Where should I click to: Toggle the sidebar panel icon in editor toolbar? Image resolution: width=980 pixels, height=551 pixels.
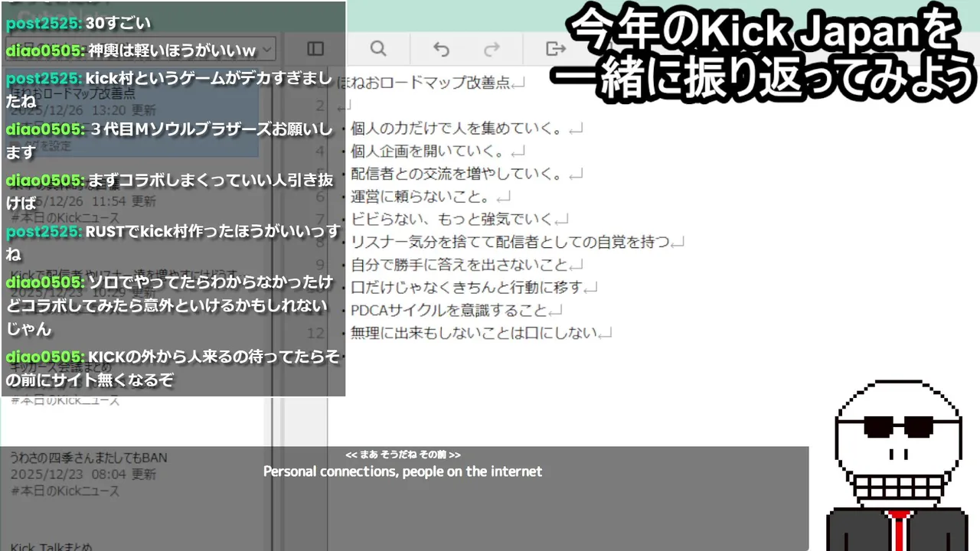pos(315,49)
